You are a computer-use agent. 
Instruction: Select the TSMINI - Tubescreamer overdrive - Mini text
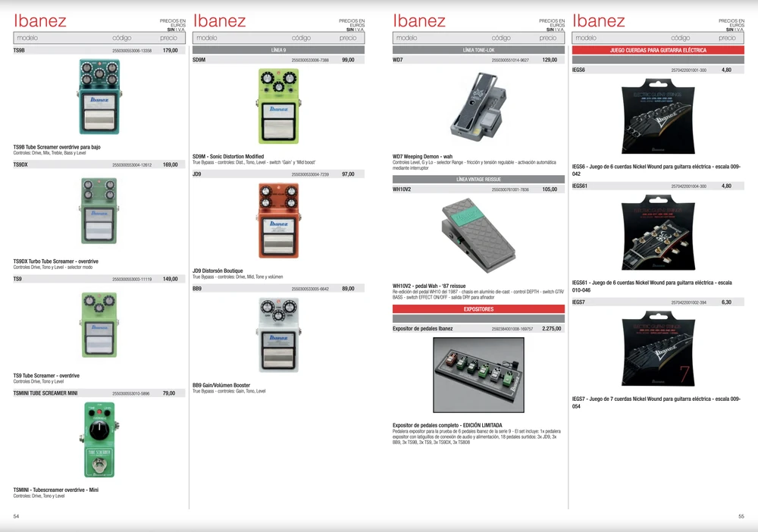pyautogui.click(x=55, y=490)
